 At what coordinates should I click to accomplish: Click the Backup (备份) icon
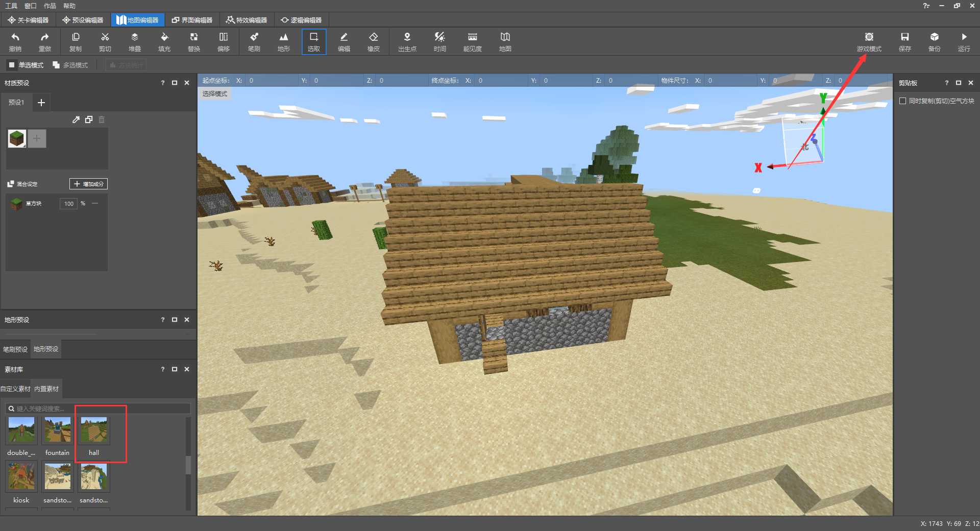(x=935, y=41)
